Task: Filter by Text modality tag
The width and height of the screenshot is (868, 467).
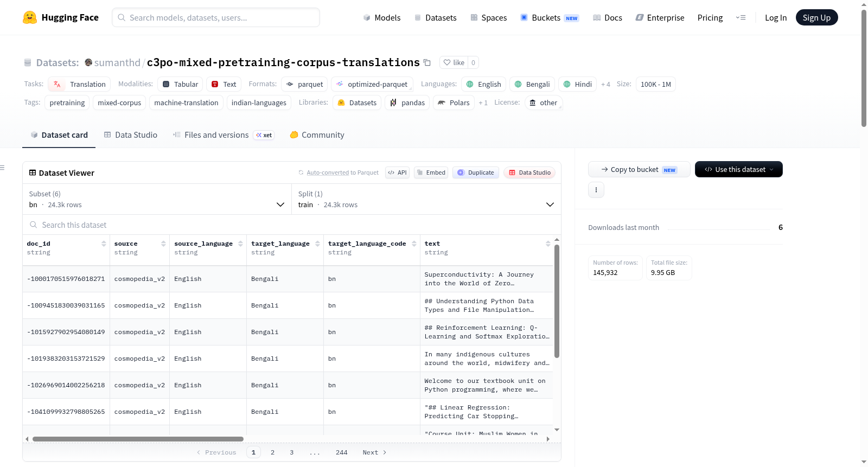Action: (224, 84)
